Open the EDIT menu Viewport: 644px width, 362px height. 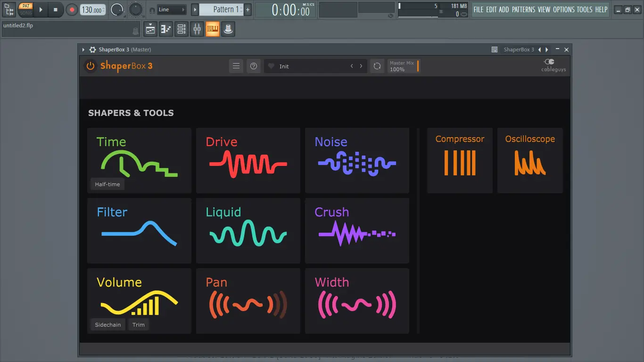[492, 9]
